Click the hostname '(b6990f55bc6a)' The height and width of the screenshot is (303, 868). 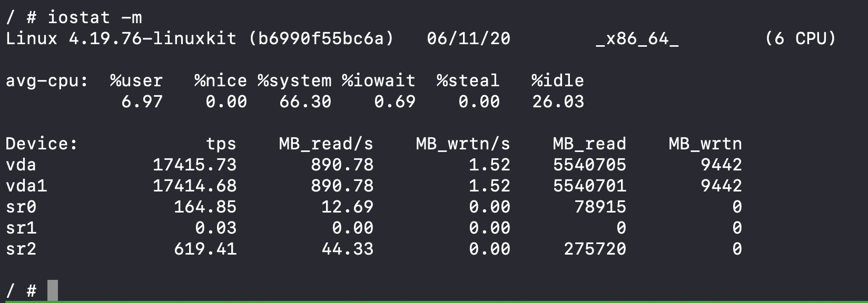click(x=321, y=38)
